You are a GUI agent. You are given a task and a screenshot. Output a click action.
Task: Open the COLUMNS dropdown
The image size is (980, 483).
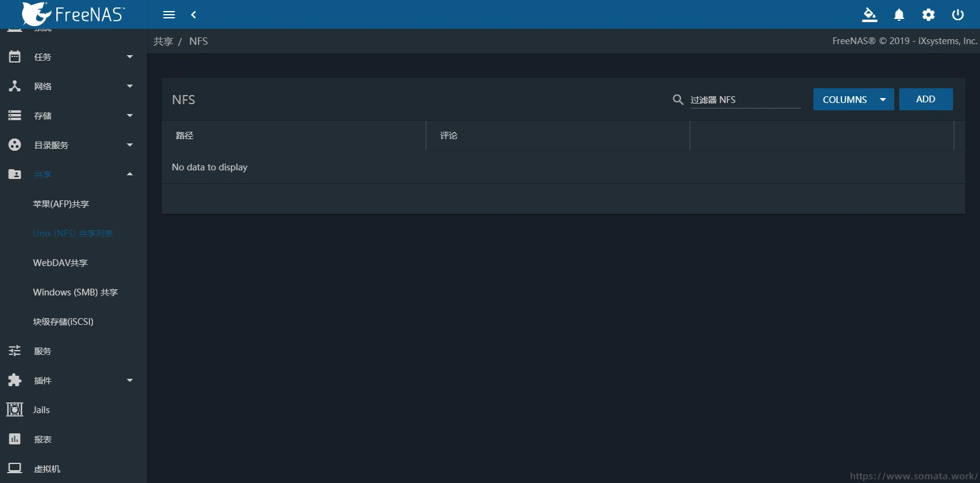pos(853,99)
